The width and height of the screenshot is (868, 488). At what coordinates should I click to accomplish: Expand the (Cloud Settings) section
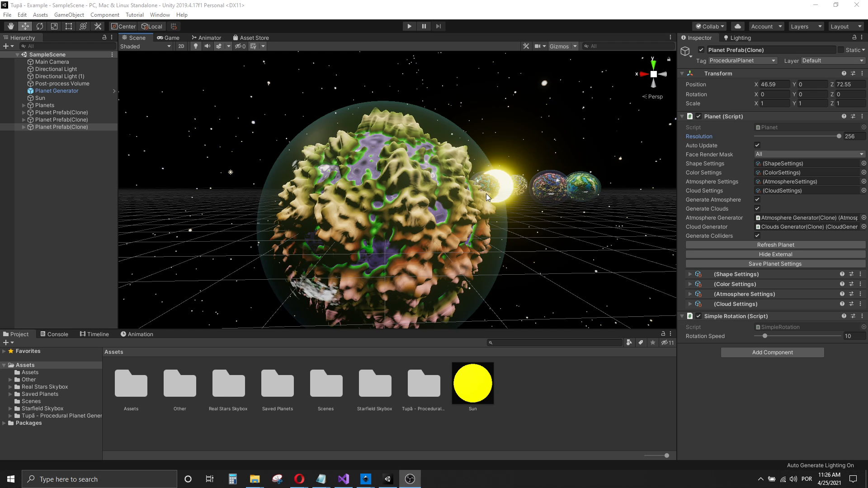click(x=690, y=304)
